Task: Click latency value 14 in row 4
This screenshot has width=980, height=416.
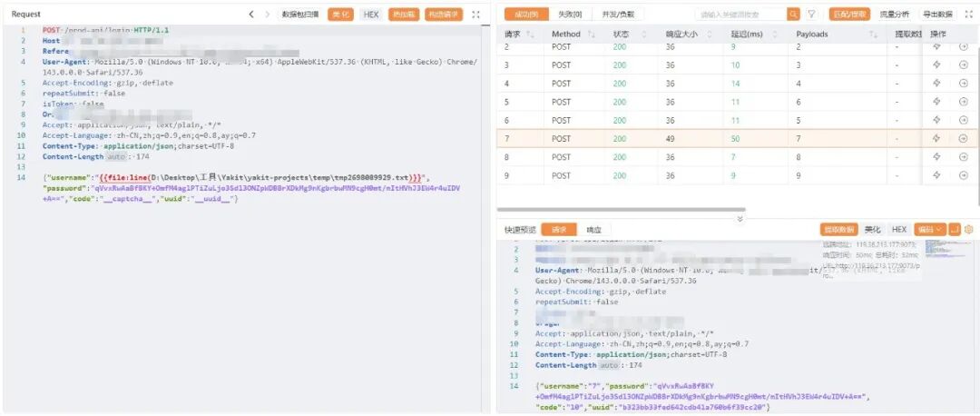Action: [x=736, y=84]
